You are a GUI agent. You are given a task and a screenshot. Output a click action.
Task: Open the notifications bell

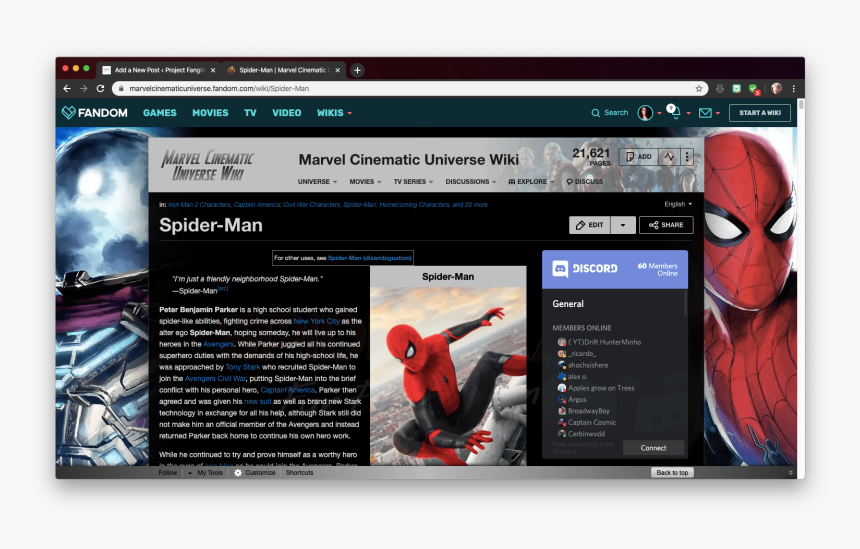(x=674, y=112)
